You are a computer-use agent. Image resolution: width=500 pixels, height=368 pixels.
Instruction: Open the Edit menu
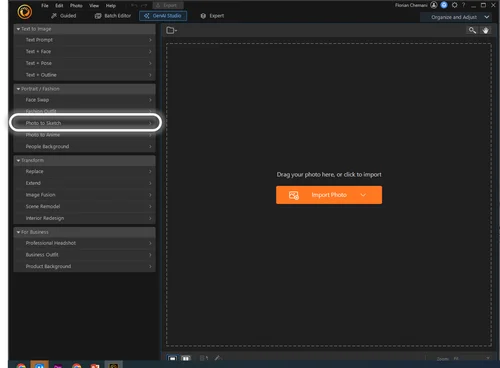pos(59,6)
